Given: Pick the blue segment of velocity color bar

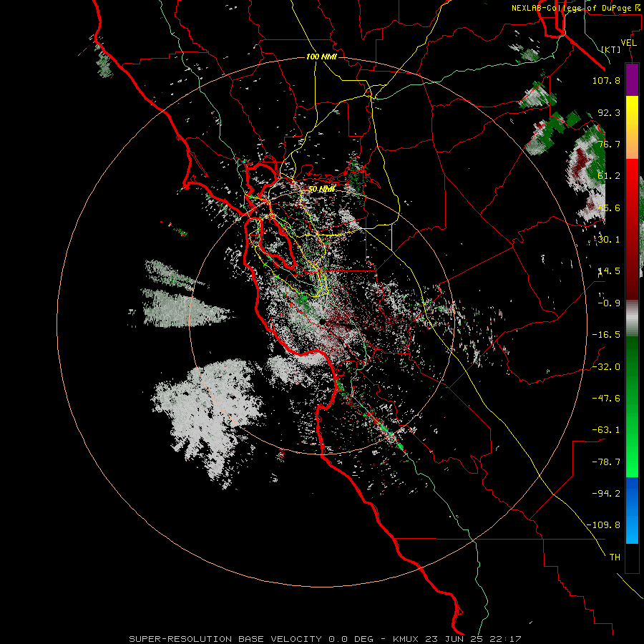Looking at the screenshot, I should click(x=632, y=510).
